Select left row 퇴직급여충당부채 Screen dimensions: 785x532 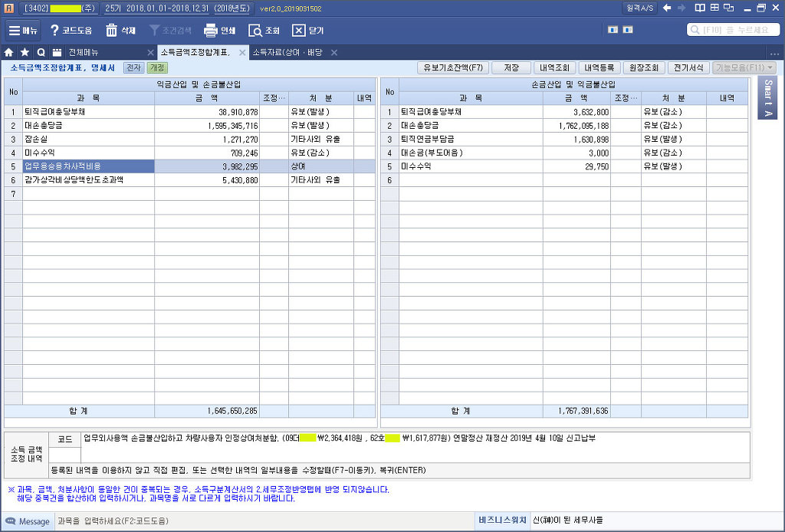click(190, 112)
